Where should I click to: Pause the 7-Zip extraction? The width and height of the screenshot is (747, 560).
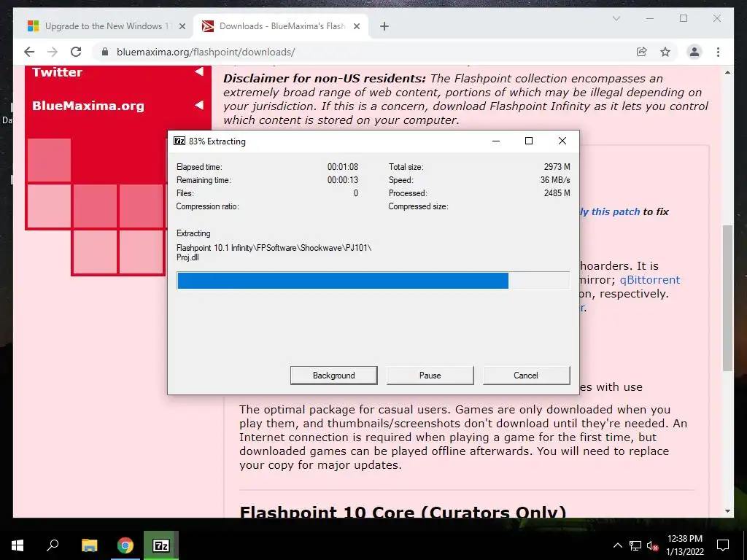click(430, 376)
